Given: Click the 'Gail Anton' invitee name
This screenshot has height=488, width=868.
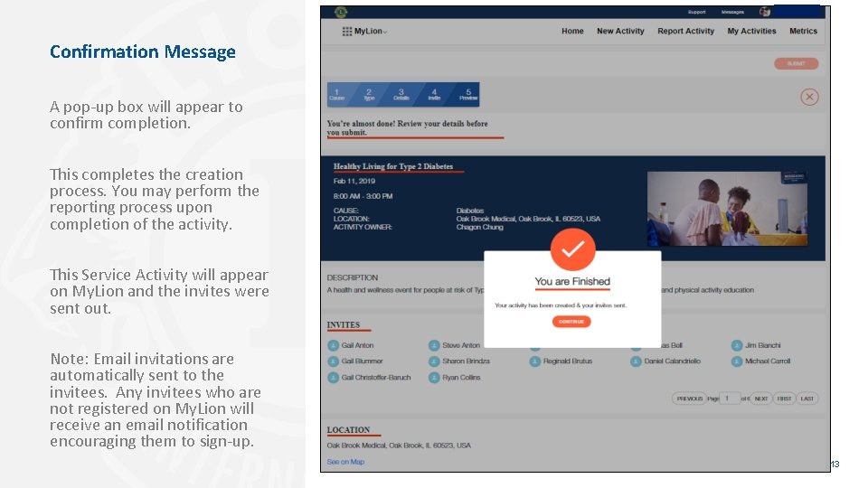Looking at the screenshot, I should (x=358, y=345).
